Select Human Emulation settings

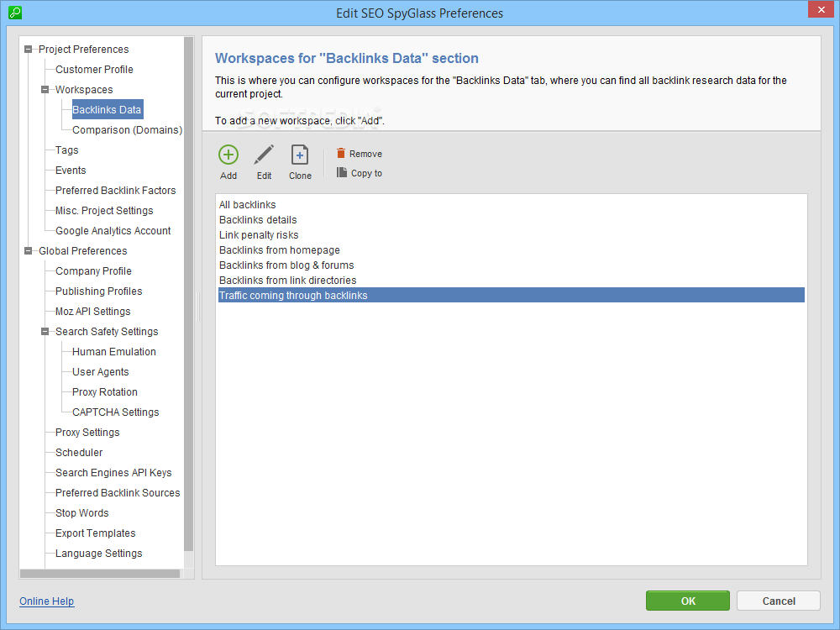coord(114,352)
